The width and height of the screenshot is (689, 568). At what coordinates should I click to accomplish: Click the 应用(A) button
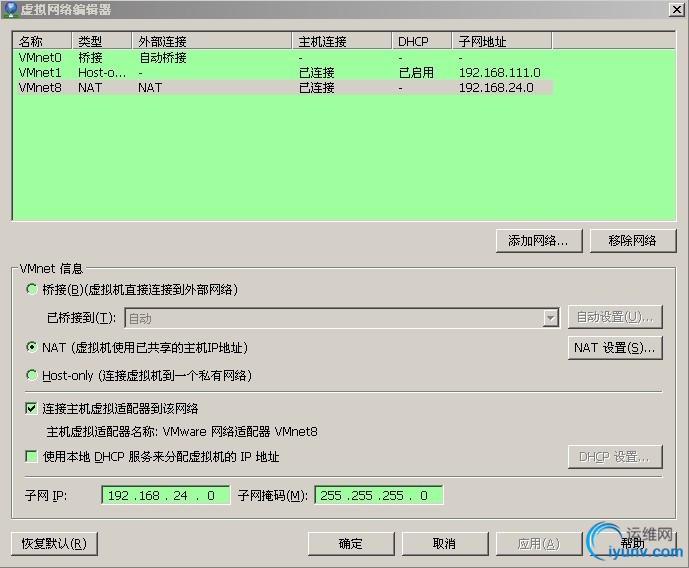tap(539, 544)
